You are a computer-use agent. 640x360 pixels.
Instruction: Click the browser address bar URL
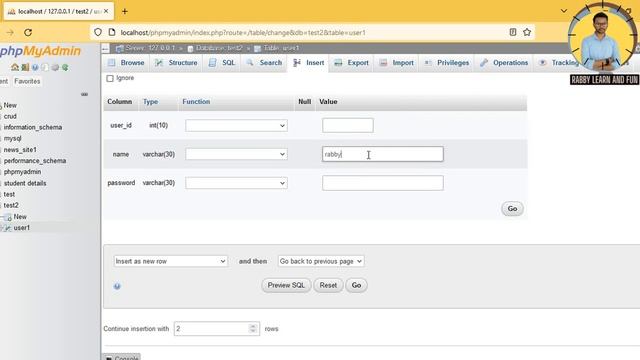[243, 32]
